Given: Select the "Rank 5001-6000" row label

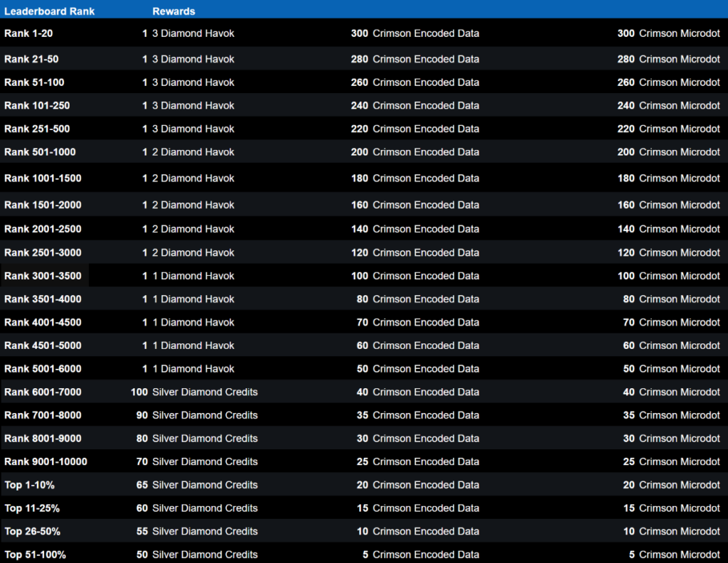Looking at the screenshot, I should (43, 369).
